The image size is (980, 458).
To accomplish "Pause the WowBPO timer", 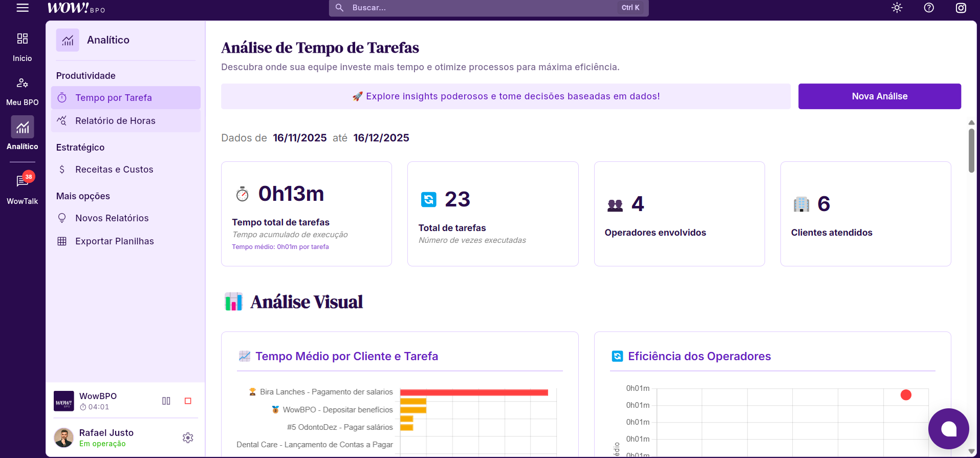I will (x=166, y=401).
